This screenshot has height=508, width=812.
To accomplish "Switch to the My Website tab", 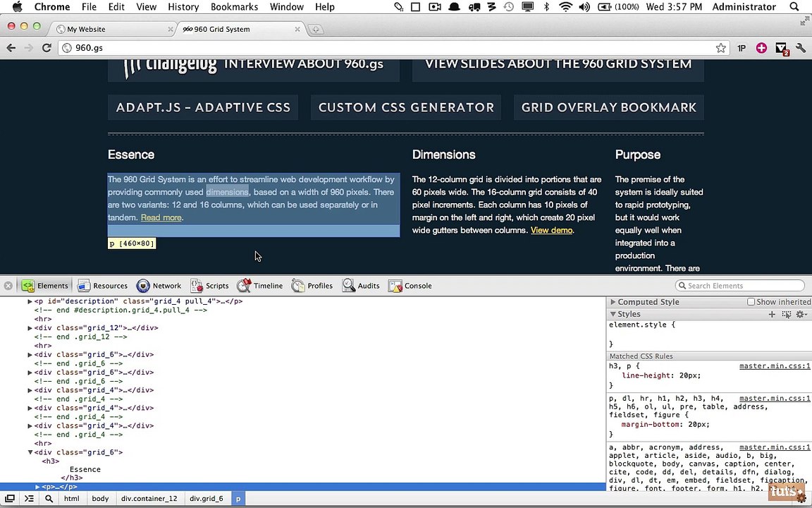I will [114, 29].
